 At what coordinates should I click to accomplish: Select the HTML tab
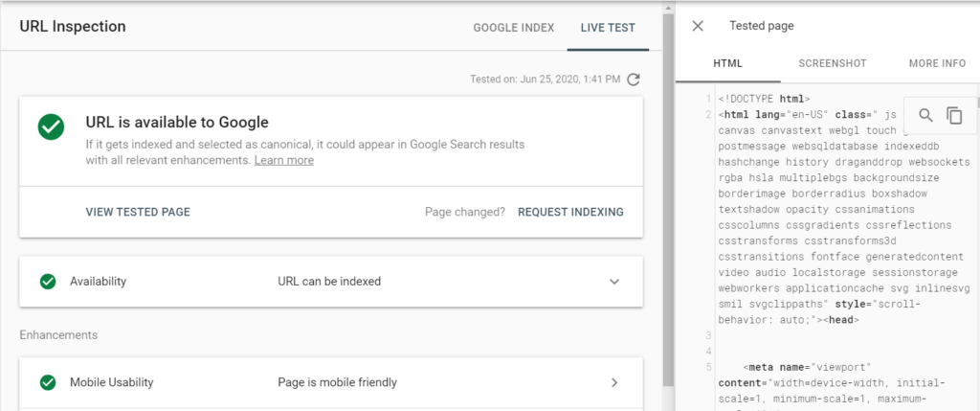click(727, 63)
